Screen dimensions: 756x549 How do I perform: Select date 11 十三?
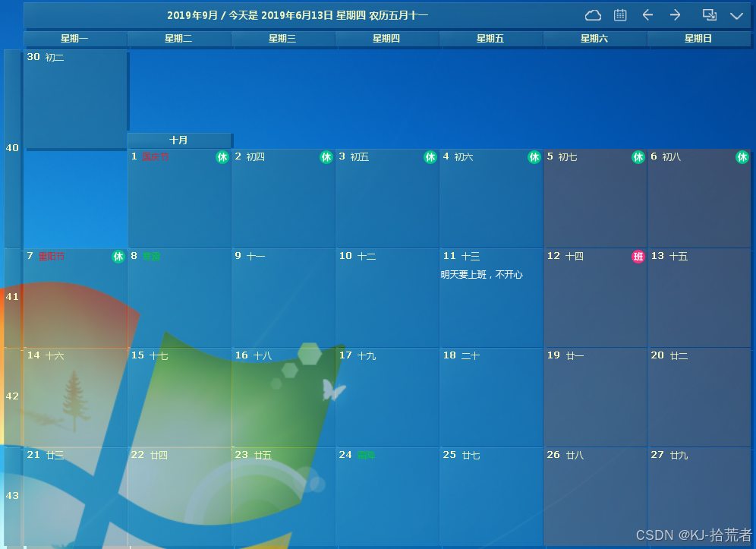point(491,298)
